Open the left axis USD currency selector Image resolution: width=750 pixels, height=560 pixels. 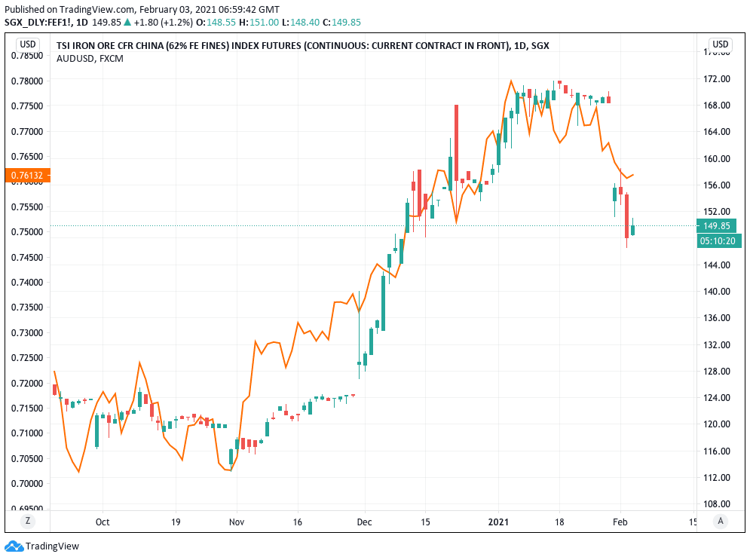click(28, 44)
